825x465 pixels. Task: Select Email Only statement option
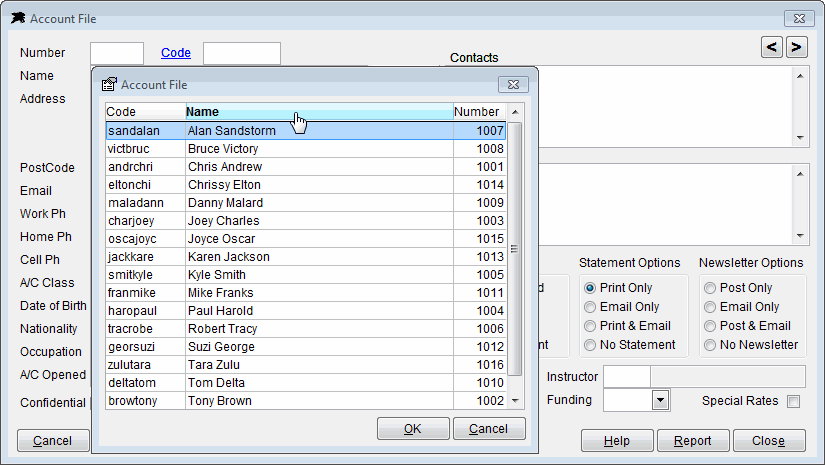click(590, 307)
